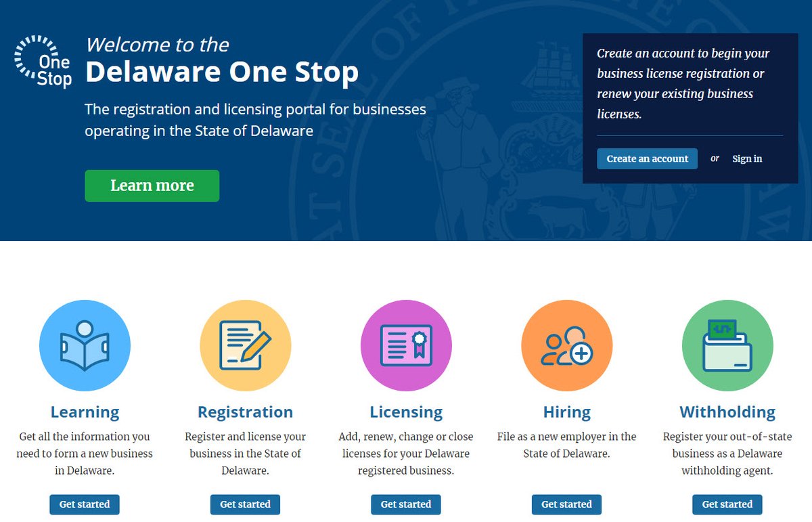Click 'Add, renew, change or close licenses' text
The image size is (812, 522).
(x=406, y=454)
